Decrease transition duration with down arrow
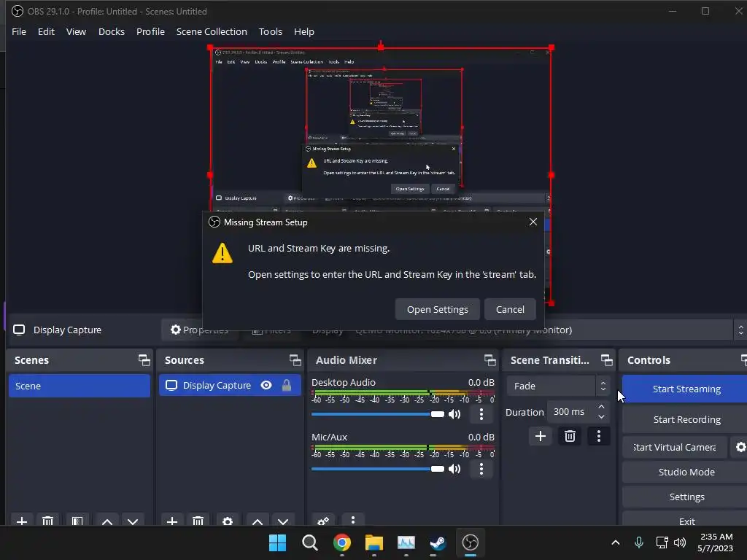747x560 pixels. click(601, 417)
